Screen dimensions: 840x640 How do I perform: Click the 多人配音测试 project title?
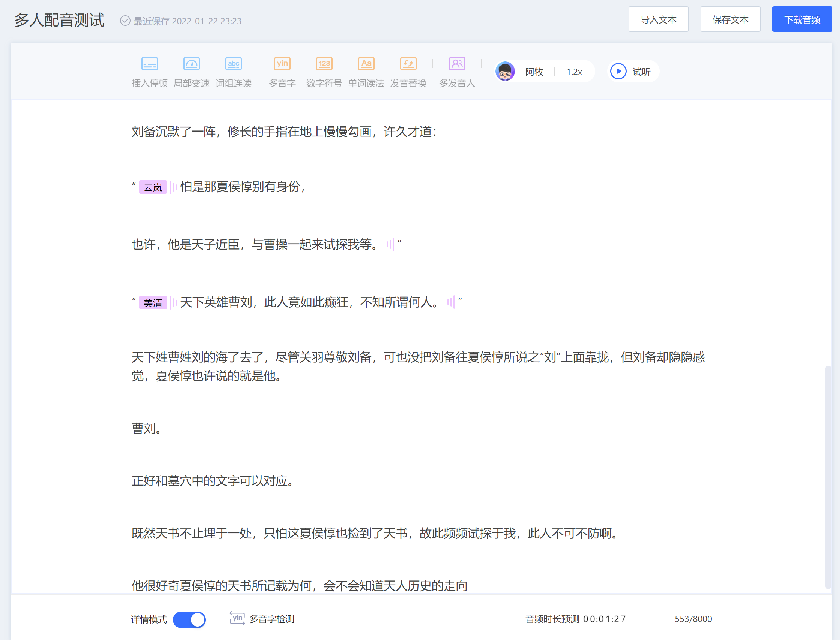pos(59,20)
